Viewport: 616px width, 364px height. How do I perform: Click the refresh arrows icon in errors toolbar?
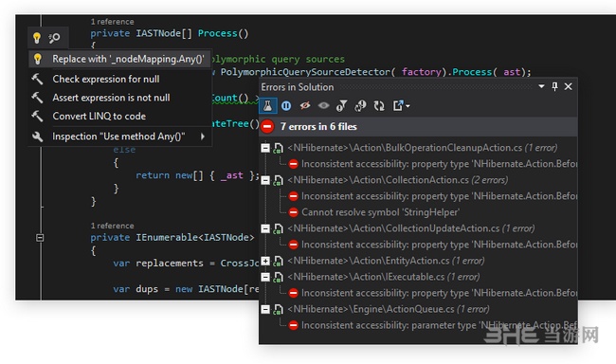(x=379, y=106)
